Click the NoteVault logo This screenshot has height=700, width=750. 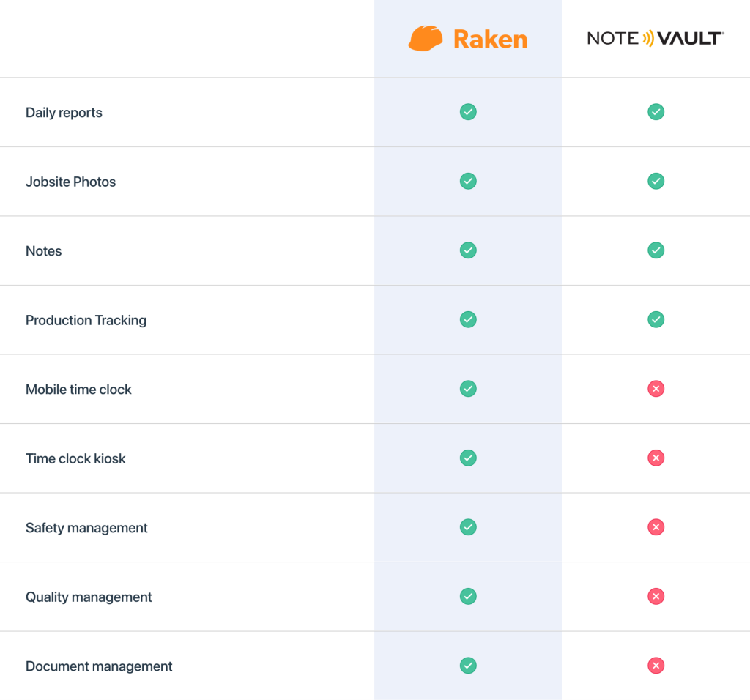[x=656, y=38]
